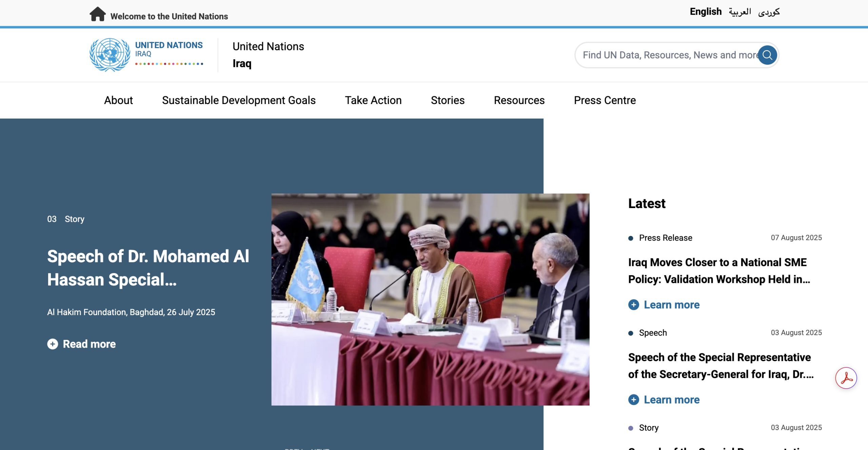Click 'Story' label dated 03 August 2025
The width and height of the screenshot is (868, 450).
pos(649,428)
